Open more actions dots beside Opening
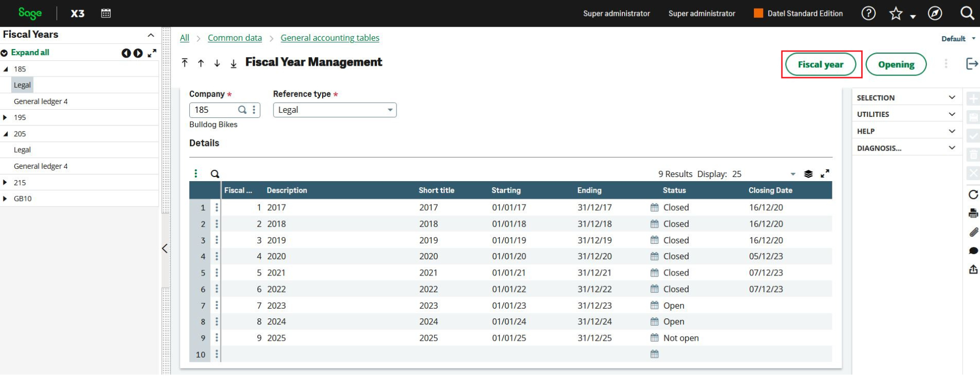980x376 pixels. click(x=945, y=63)
